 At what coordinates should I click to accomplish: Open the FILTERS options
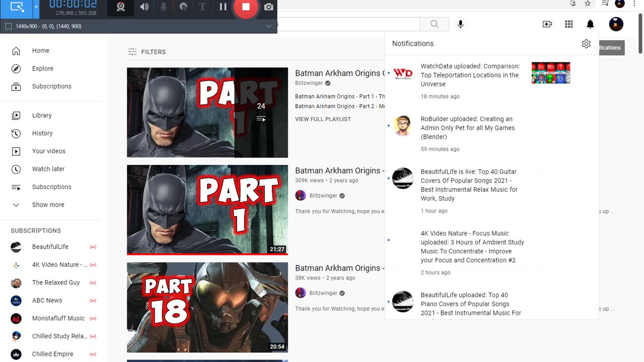[x=146, y=52]
